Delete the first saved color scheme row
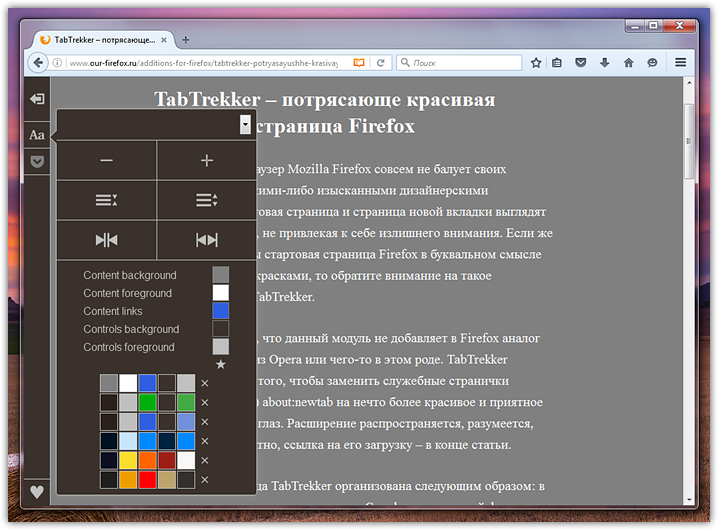The height and width of the screenshot is (530, 718). click(205, 383)
